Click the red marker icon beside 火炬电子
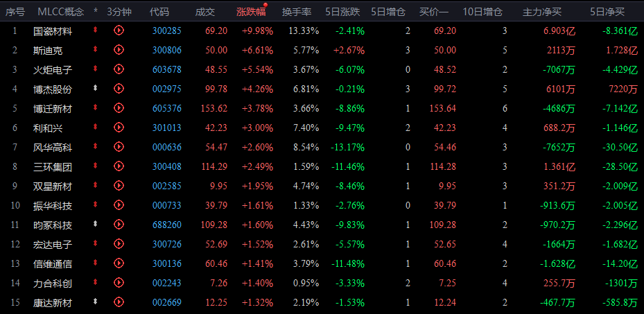This screenshot has height=314, width=644. pos(96,68)
